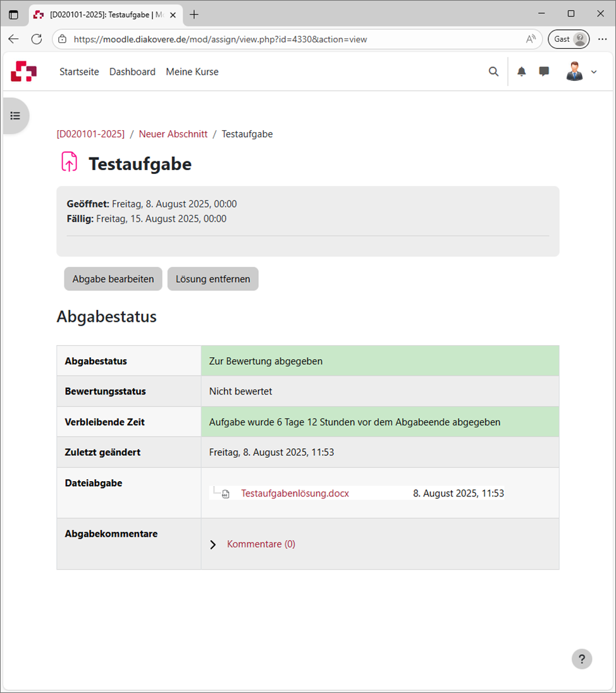
Task: Open help via the question mark icon
Action: [582, 659]
